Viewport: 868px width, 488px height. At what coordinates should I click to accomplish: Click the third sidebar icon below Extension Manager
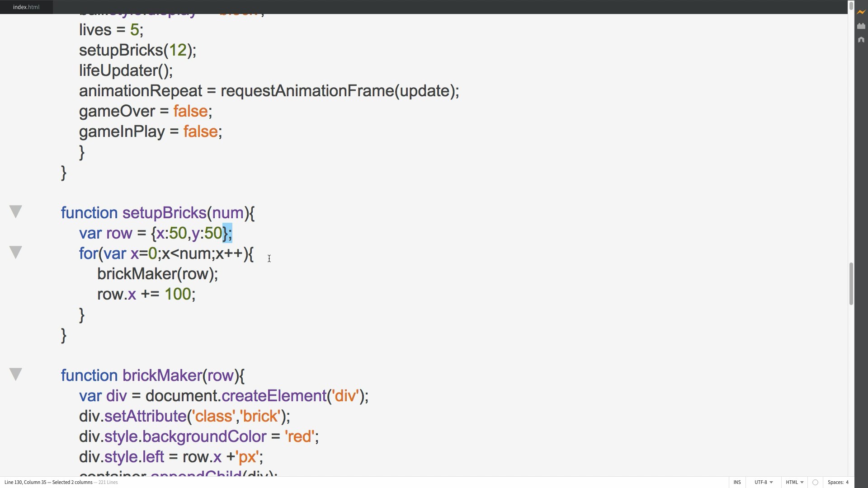point(861,40)
